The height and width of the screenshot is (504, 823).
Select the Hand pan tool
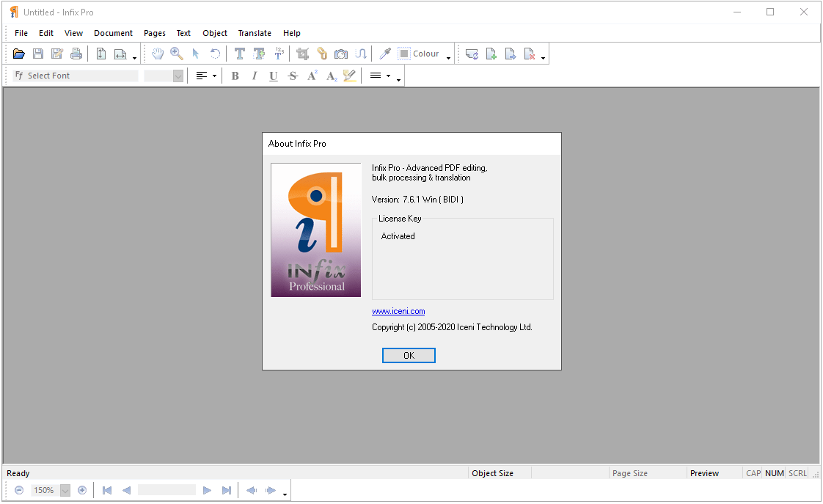coord(158,54)
